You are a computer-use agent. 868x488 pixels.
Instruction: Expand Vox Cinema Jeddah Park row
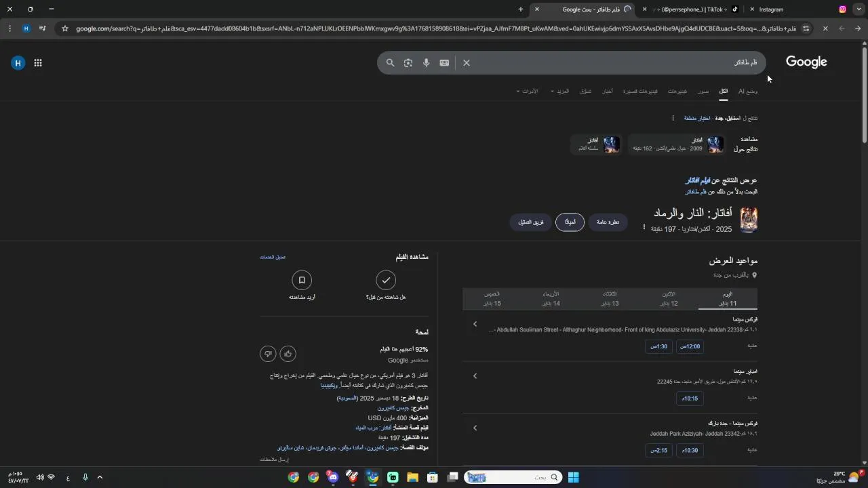tap(475, 428)
